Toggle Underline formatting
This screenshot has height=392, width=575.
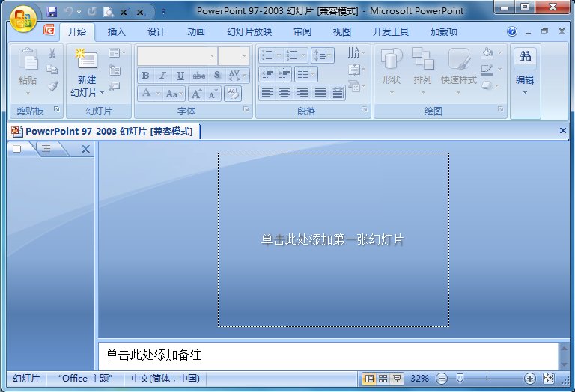180,75
